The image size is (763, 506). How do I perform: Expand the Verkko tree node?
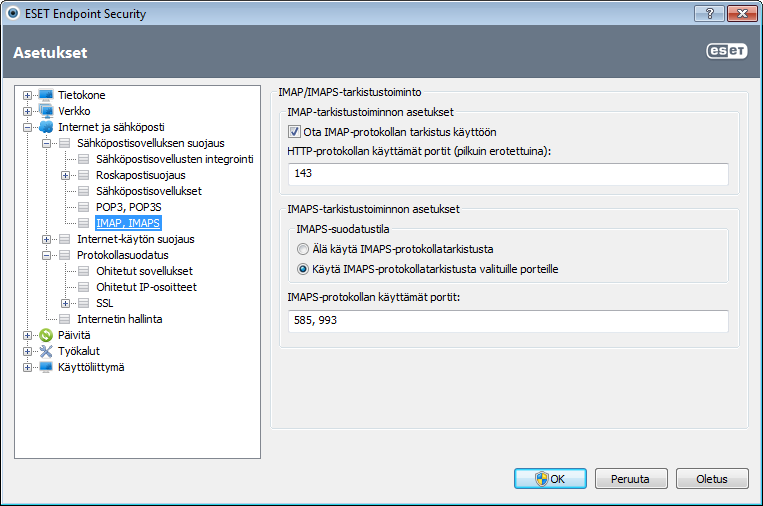tap(27, 111)
